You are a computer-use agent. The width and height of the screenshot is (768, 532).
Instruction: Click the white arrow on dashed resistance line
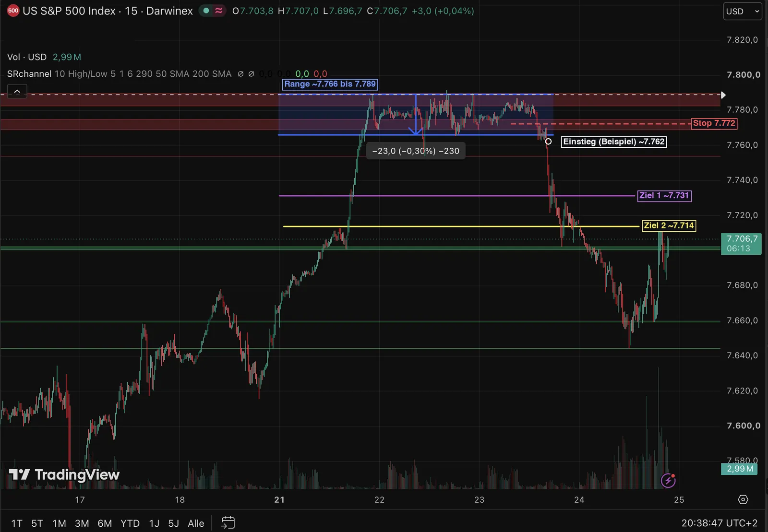(x=723, y=95)
